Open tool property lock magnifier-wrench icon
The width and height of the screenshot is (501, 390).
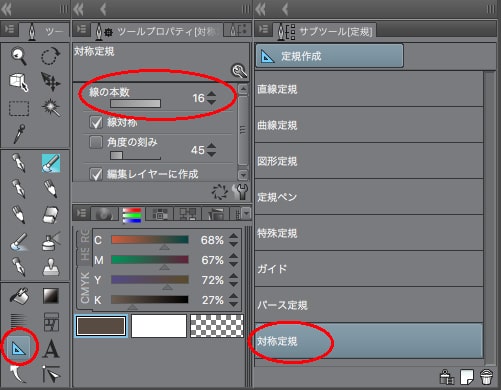tap(239, 70)
